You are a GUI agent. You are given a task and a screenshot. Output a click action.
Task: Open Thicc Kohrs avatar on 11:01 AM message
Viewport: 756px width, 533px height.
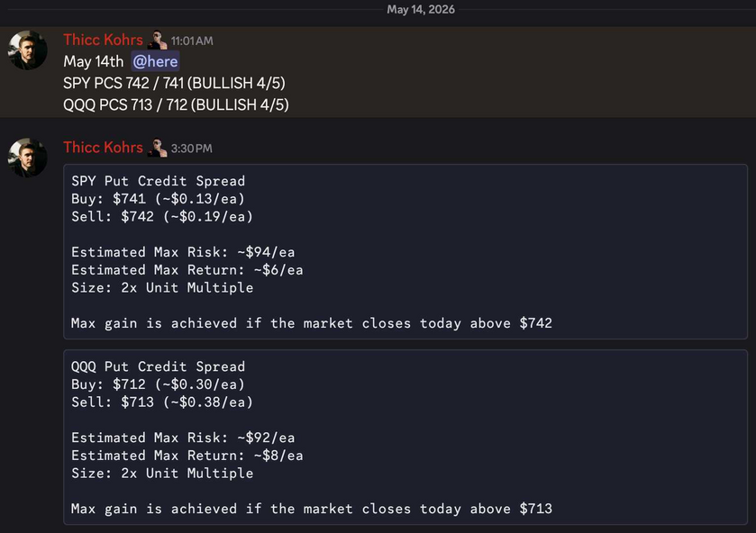27,50
